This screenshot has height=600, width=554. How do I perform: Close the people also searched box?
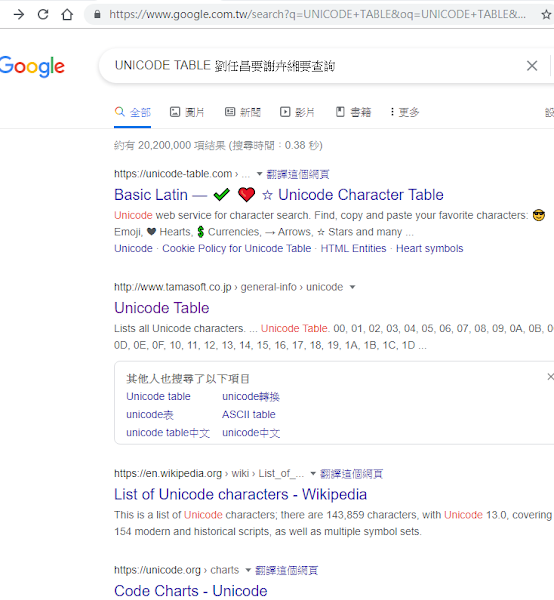(x=550, y=377)
